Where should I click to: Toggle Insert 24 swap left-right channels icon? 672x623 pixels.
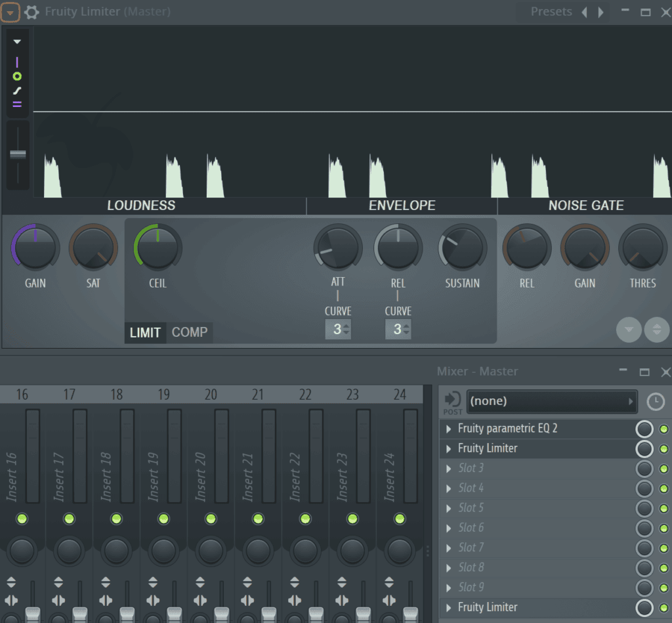pyautogui.click(x=388, y=600)
